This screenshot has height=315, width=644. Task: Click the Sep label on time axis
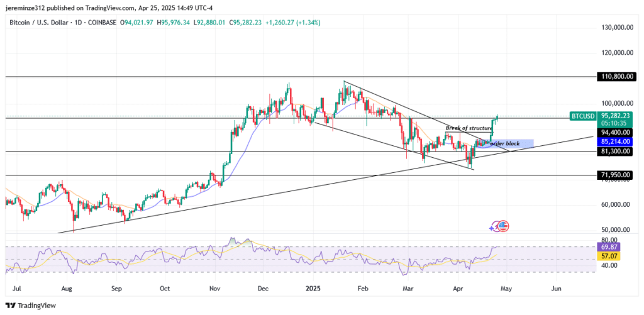tap(116, 289)
